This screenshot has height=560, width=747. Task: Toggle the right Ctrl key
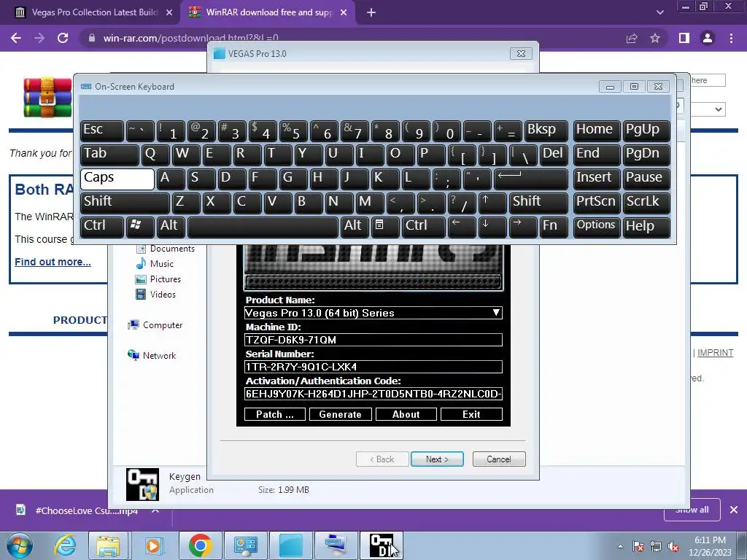coord(424,227)
